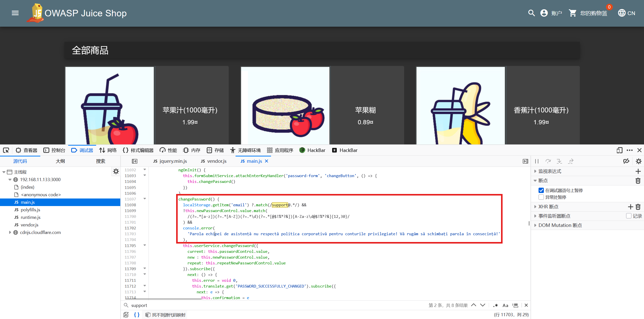The width and height of the screenshot is (644, 319).
Task: Open polyfills.js in sources tree
Action: pos(30,210)
